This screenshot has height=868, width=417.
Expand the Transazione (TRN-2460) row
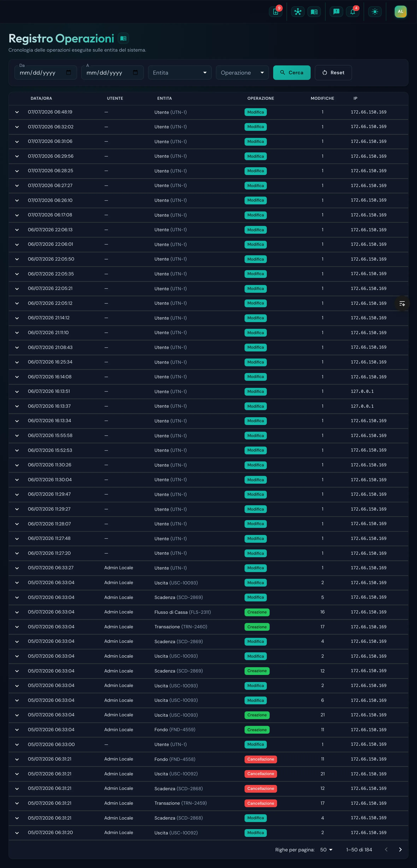(x=17, y=627)
